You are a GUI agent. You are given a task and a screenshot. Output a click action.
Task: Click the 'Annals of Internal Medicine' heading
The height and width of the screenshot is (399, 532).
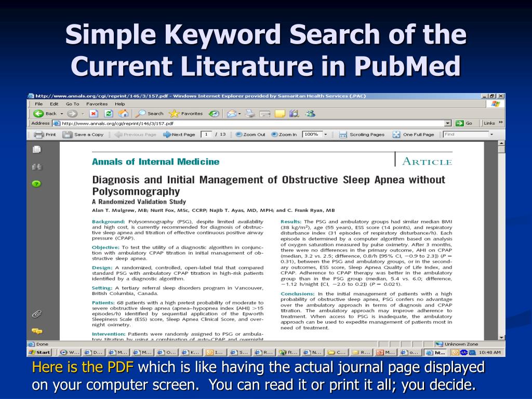click(156, 162)
